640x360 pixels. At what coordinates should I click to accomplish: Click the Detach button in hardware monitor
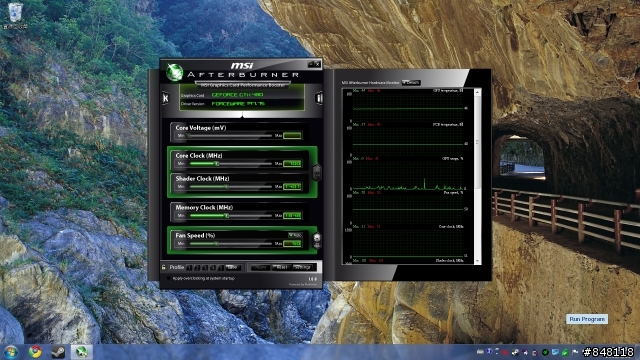[411, 82]
